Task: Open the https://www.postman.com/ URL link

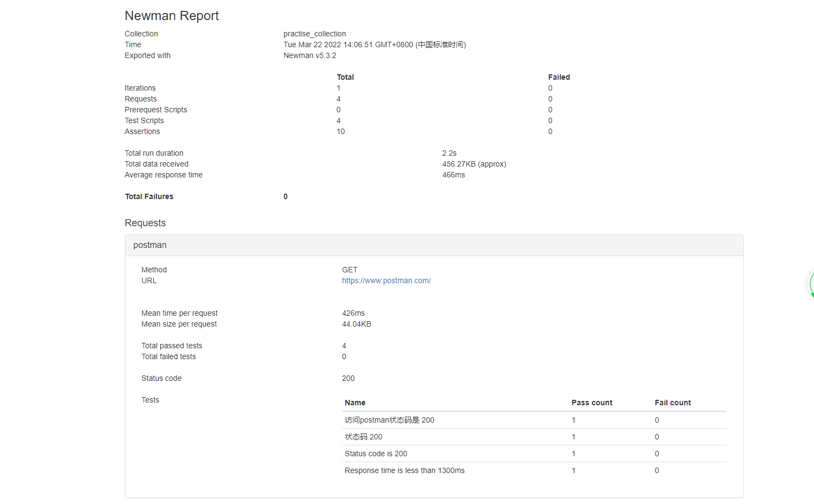Action: point(386,280)
